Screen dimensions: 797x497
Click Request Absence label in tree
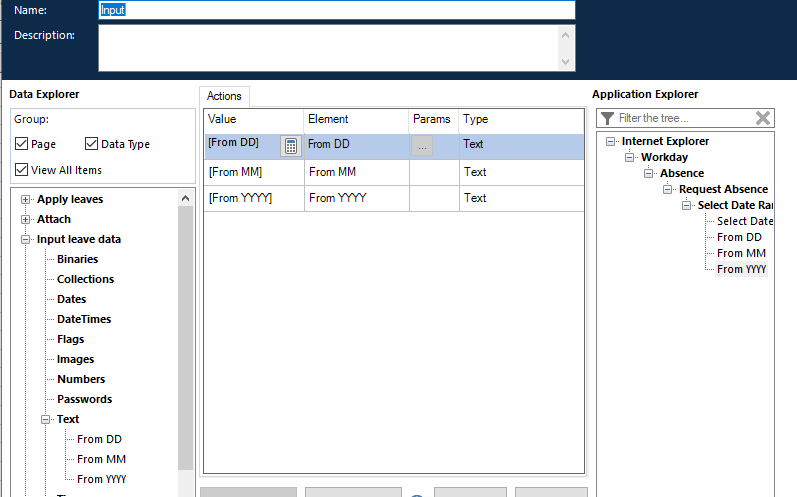(723, 190)
